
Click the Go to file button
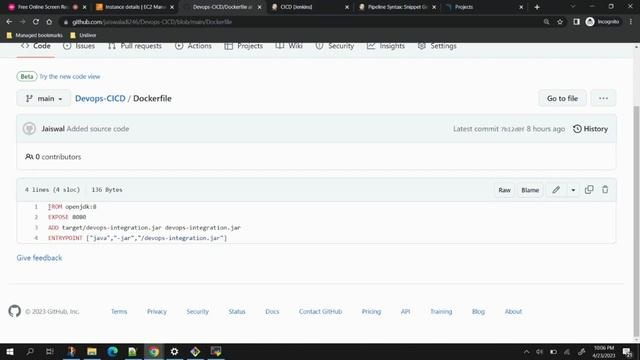(x=562, y=98)
